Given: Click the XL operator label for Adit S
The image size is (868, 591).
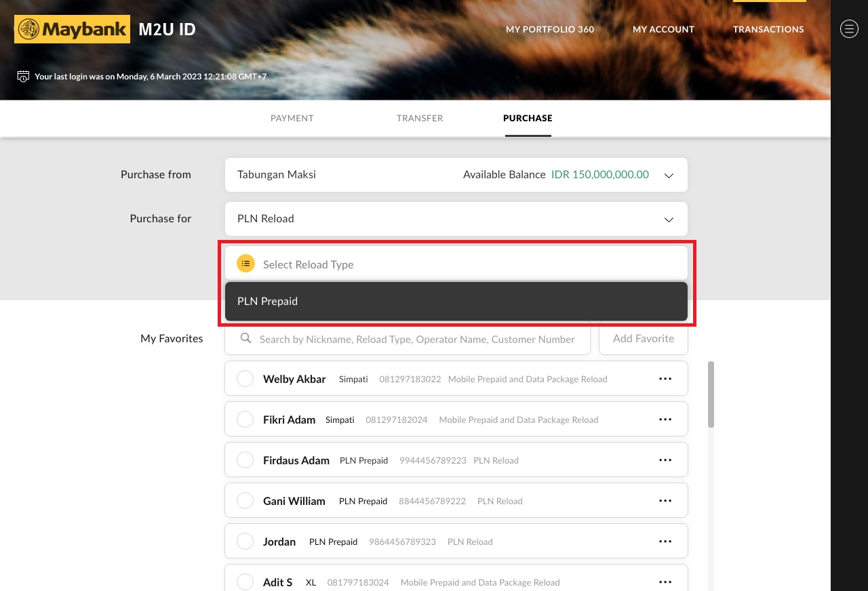Looking at the screenshot, I should pyautogui.click(x=311, y=583).
